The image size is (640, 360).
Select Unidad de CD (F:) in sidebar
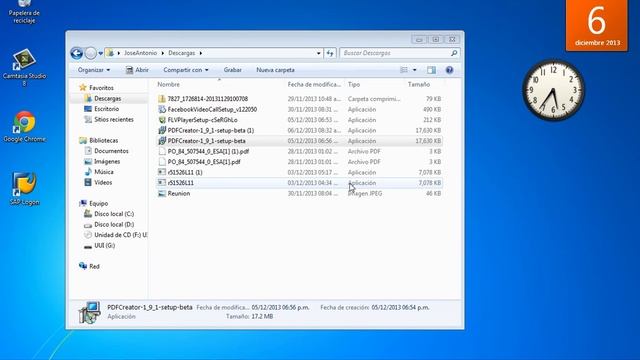pyautogui.click(x=120, y=235)
